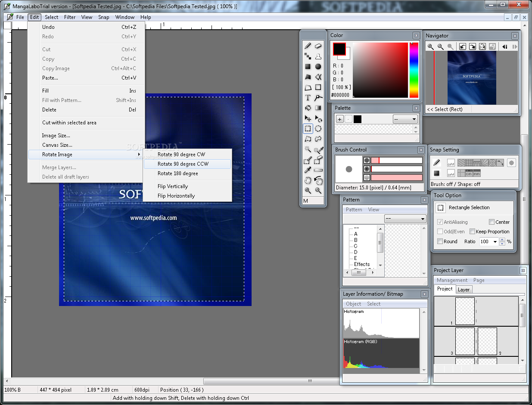Open Object menu in Layer Information

click(x=354, y=304)
